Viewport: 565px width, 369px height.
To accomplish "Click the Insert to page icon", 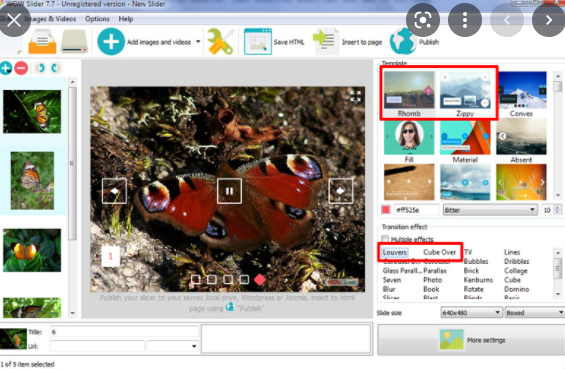I will click(326, 41).
